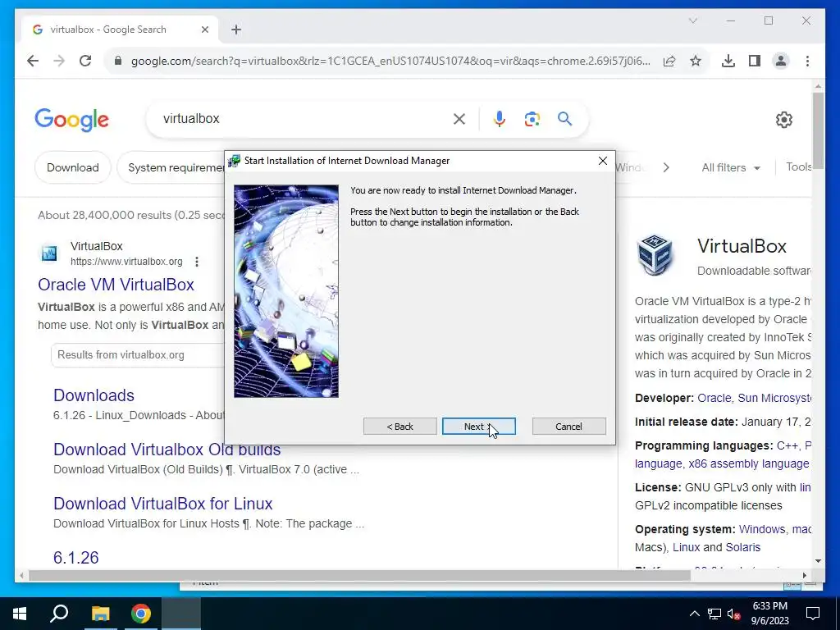
Task: Click the vertical scrollbar down arrow
Action: tap(818, 561)
